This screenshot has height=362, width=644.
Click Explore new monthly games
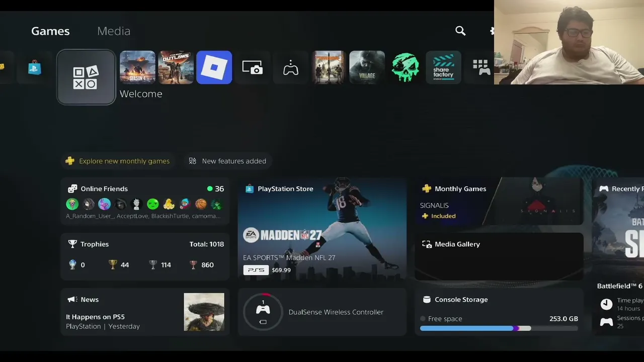118,161
